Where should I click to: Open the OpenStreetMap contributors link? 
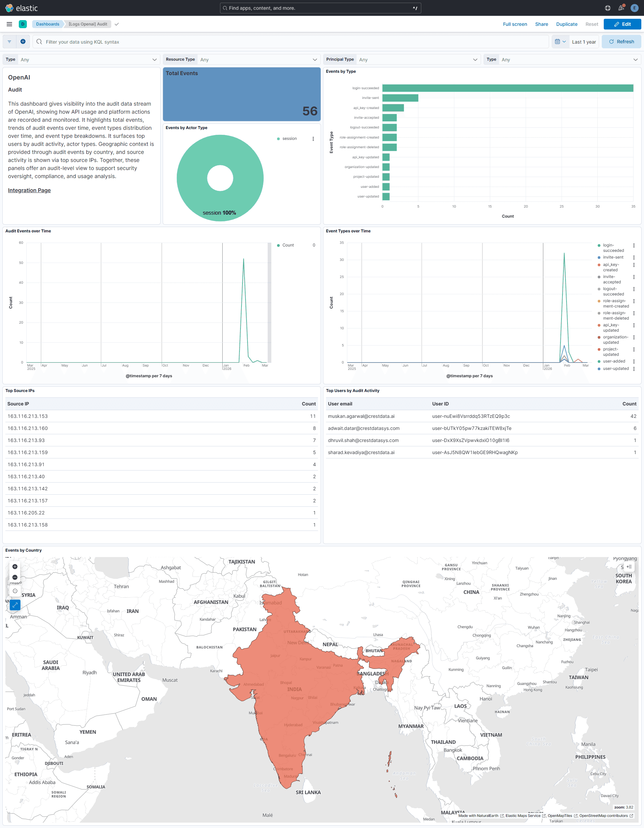click(606, 816)
